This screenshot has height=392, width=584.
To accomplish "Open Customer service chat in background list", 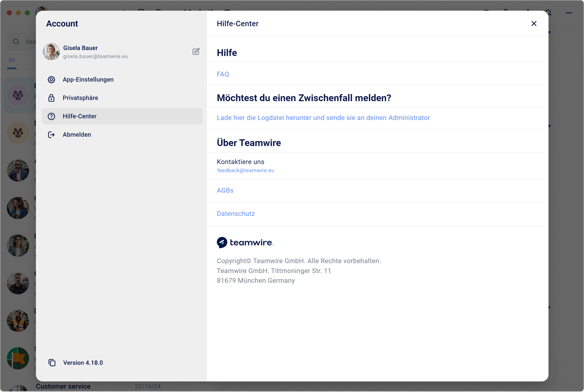I will click(63, 386).
